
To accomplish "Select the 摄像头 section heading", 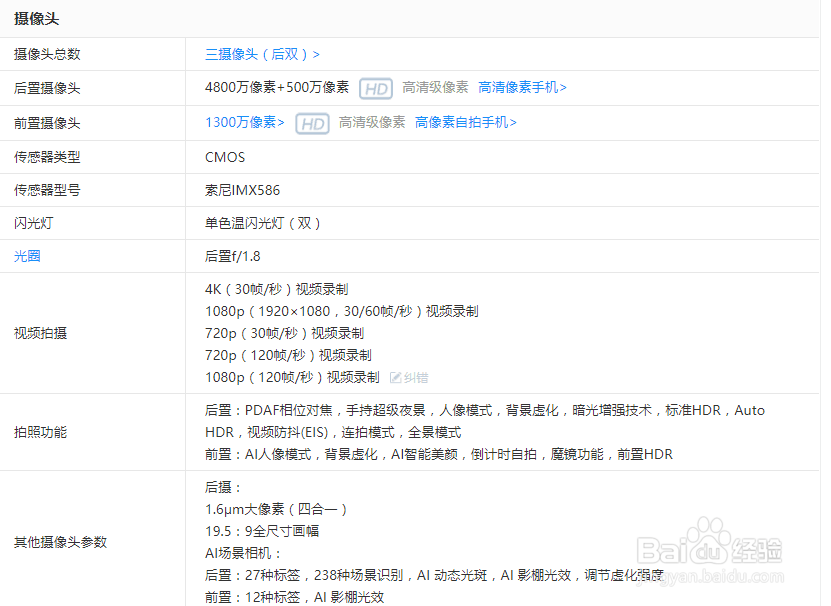I will 37,19.
